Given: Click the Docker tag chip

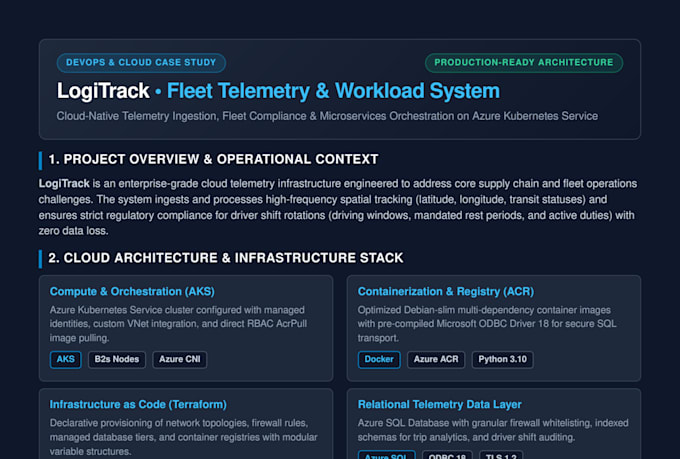Looking at the screenshot, I should coord(379,359).
